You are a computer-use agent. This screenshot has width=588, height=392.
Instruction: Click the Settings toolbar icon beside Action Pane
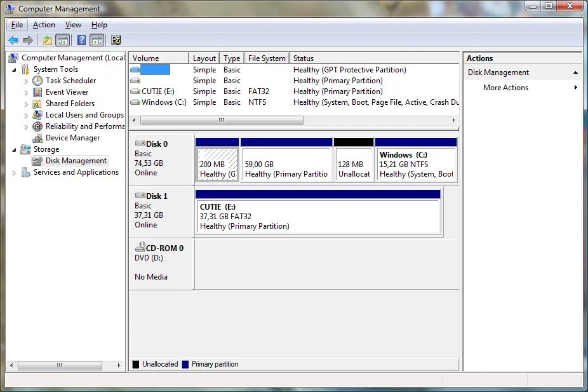[x=116, y=40]
